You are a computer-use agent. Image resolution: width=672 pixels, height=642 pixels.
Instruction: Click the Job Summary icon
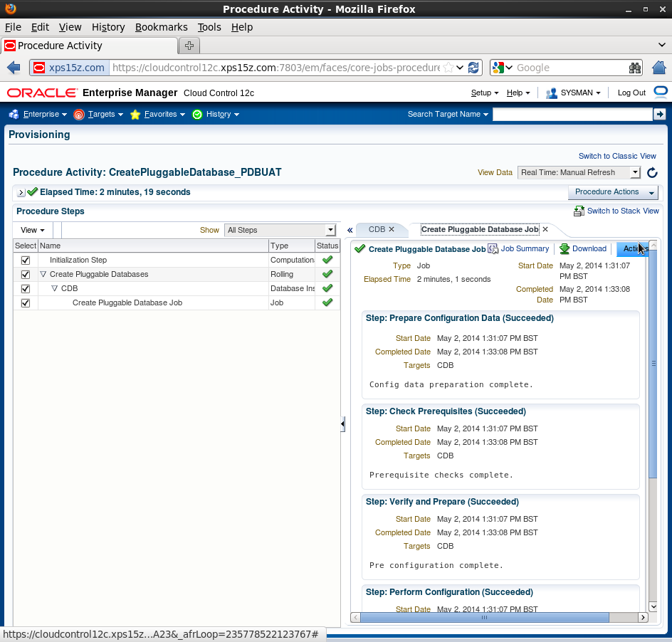[493, 248]
